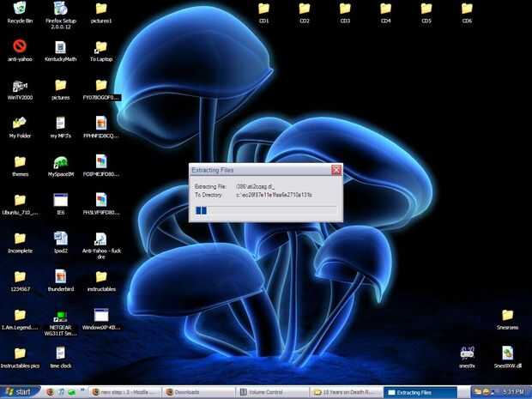Switch to the Mozilla Firefox taskbar window
The height and width of the screenshot is (399, 532).
click(x=125, y=392)
